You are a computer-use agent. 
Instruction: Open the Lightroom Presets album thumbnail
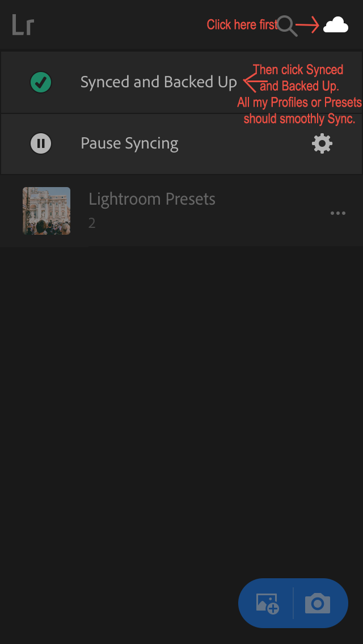click(47, 211)
